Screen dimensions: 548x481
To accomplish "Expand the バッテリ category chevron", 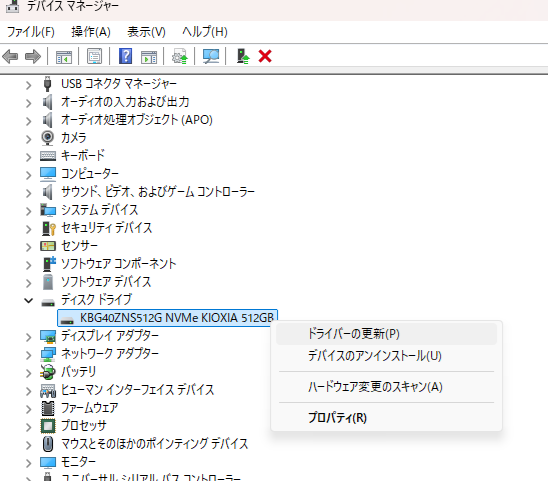I will coord(29,373).
